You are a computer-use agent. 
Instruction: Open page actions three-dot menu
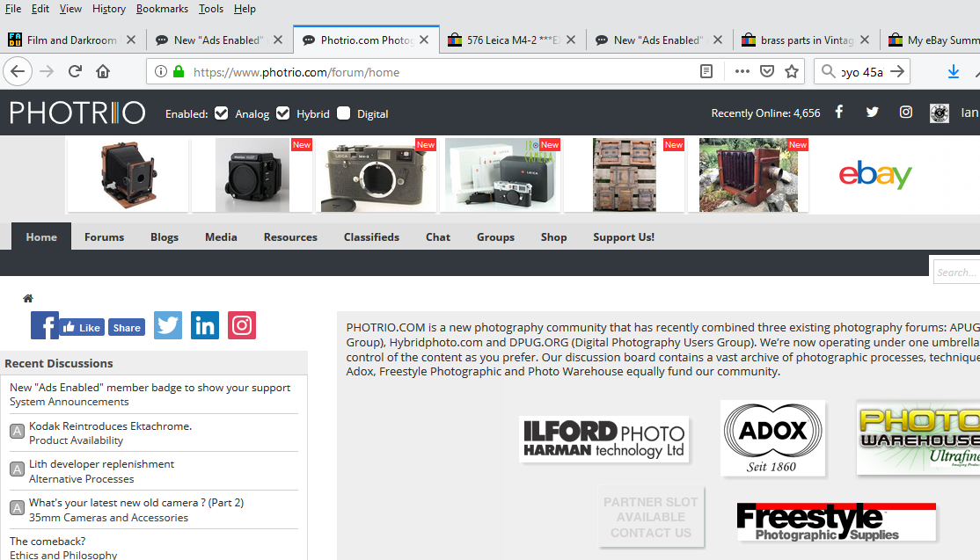pyautogui.click(x=742, y=71)
